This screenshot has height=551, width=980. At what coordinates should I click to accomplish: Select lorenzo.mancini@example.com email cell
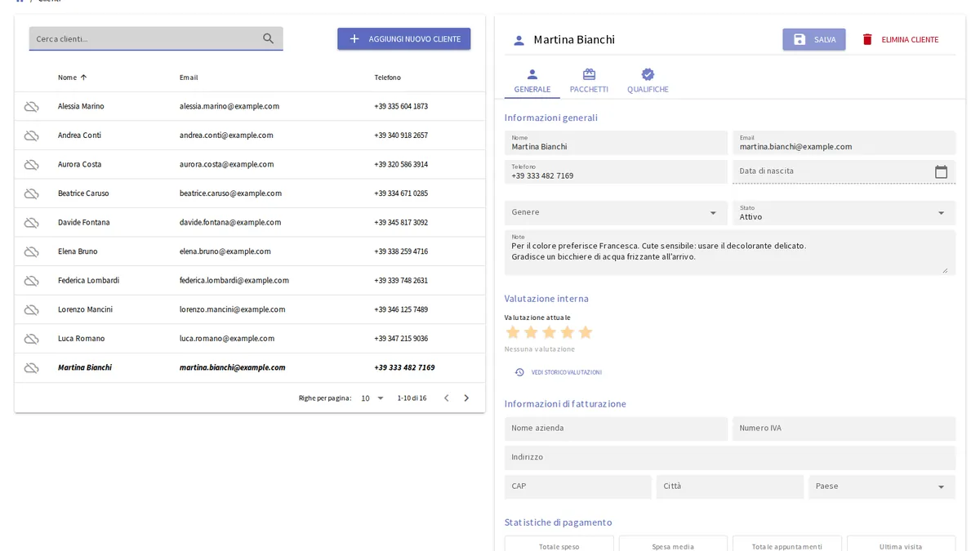233,309
